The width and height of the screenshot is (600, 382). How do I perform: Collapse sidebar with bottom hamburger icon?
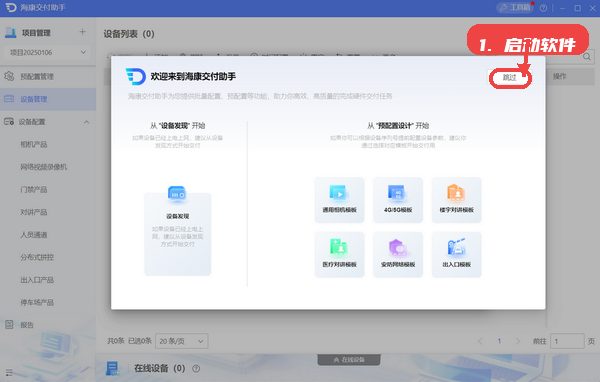pos(9,372)
